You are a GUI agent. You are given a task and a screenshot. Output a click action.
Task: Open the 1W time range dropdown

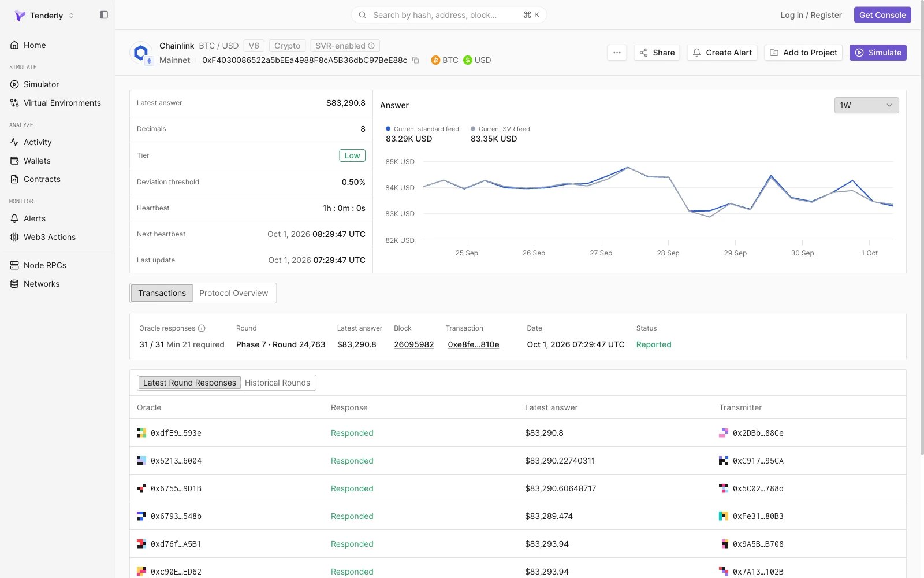866,105
